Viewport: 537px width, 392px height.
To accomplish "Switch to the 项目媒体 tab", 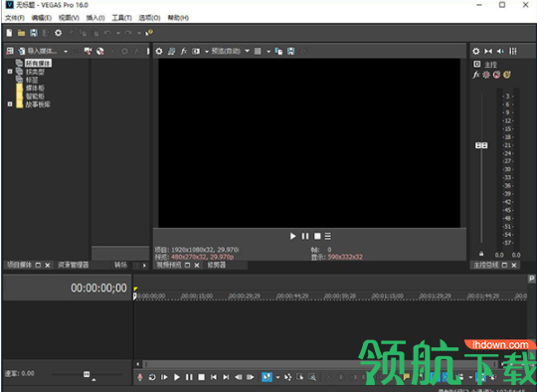I will click(x=20, y=265).
